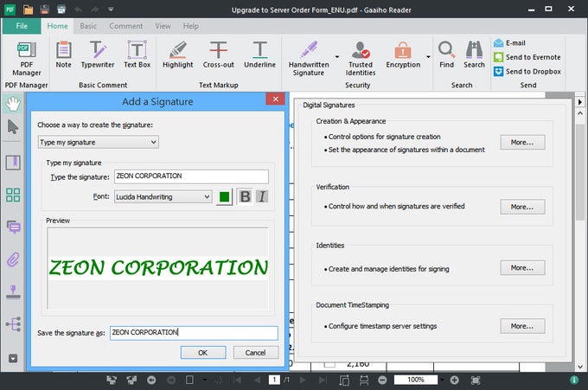The width and height of the screenshot is (588, 390).
Task: Select the Typewriter tool
Action: [x=98, y=54]
